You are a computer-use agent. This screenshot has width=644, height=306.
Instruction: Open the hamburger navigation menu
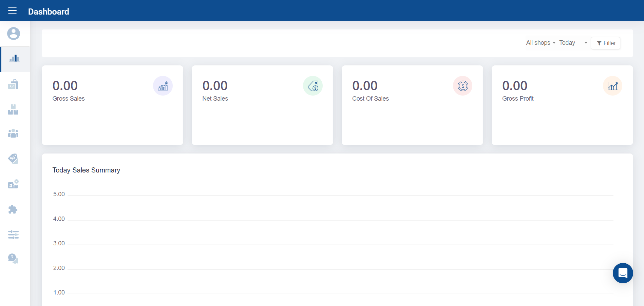(13, 11)
